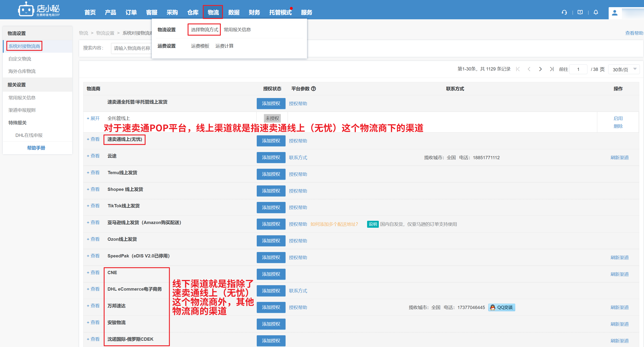This screenshot has height=347, width=644.
Task: Jump to the last page arrow
Action: coord(551,69)
